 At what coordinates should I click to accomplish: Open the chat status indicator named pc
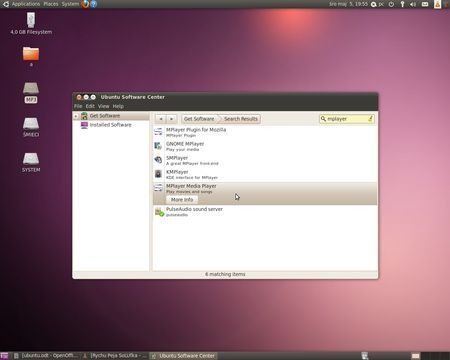coord(377,4)
